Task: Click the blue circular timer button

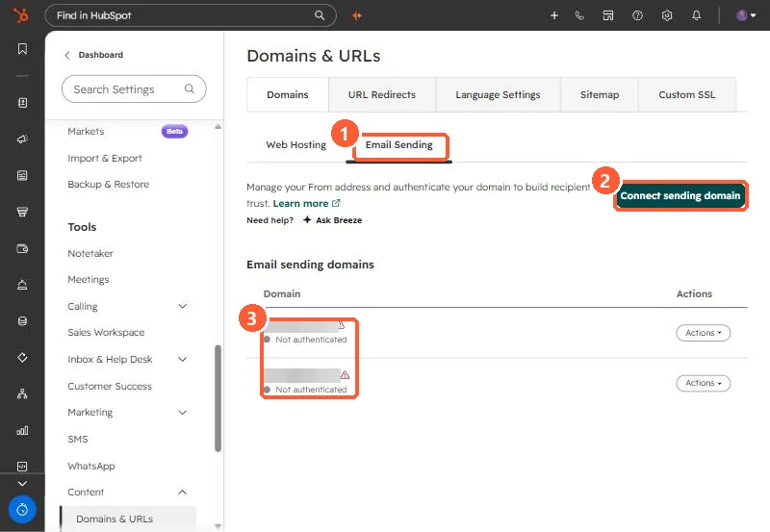Action: 22,510
